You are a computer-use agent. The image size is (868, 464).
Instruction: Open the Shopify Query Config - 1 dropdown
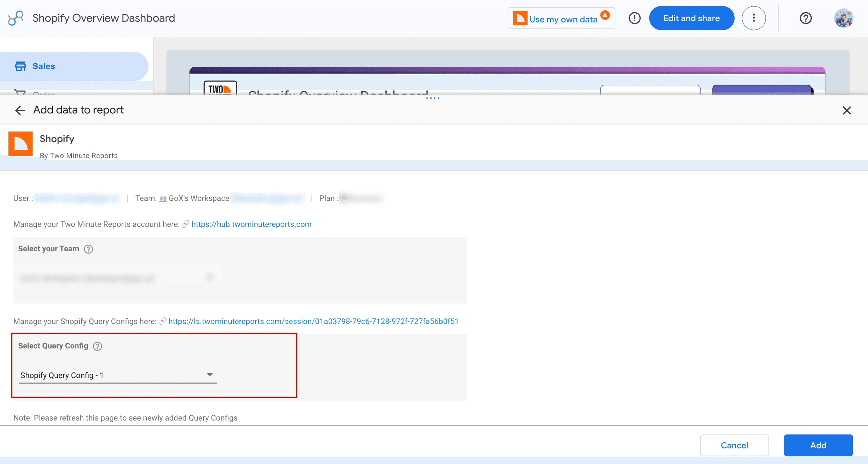tap(118, 375)
